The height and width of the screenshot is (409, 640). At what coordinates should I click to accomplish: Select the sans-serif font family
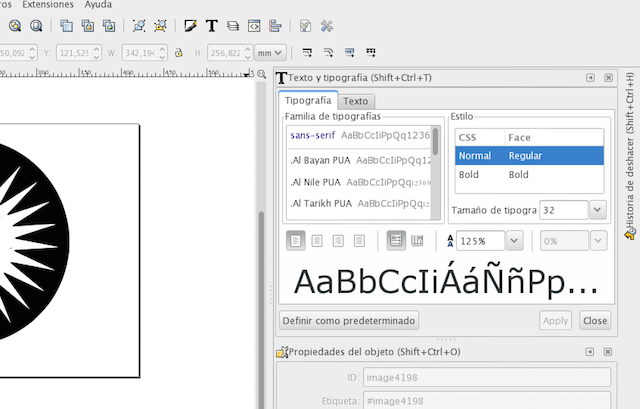coord(360,136)
